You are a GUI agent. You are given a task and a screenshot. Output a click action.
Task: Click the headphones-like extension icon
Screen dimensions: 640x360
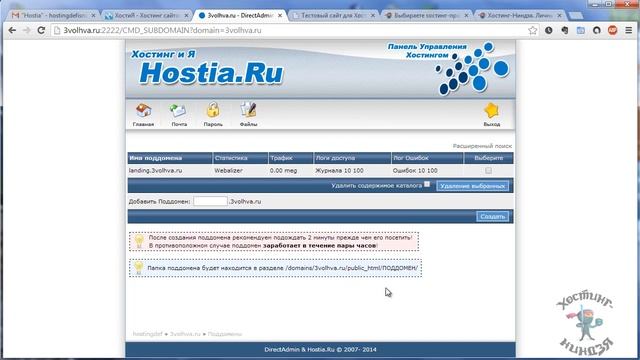tap(597, 31)
